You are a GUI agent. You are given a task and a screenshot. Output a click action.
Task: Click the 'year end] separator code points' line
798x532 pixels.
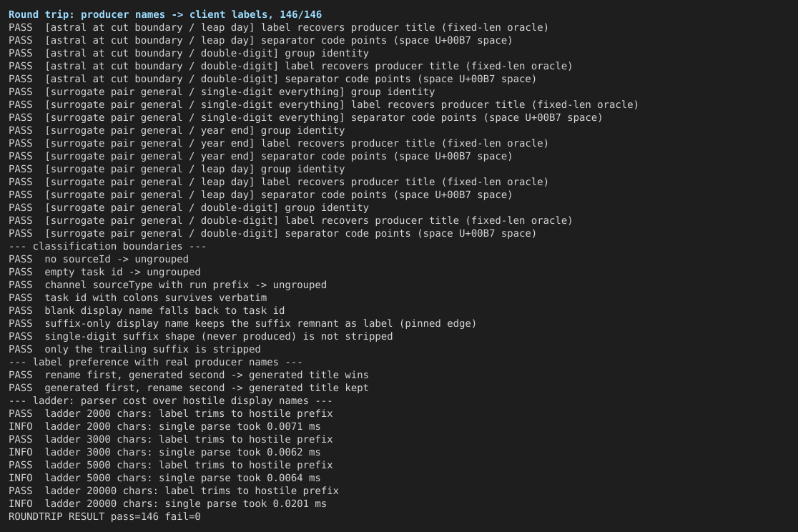click(260, 157)
